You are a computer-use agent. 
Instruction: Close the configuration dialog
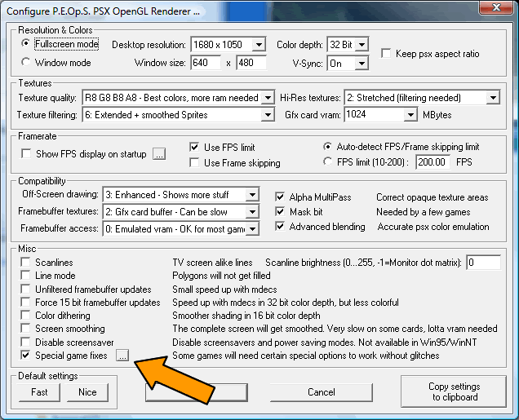tap(497, 7)
